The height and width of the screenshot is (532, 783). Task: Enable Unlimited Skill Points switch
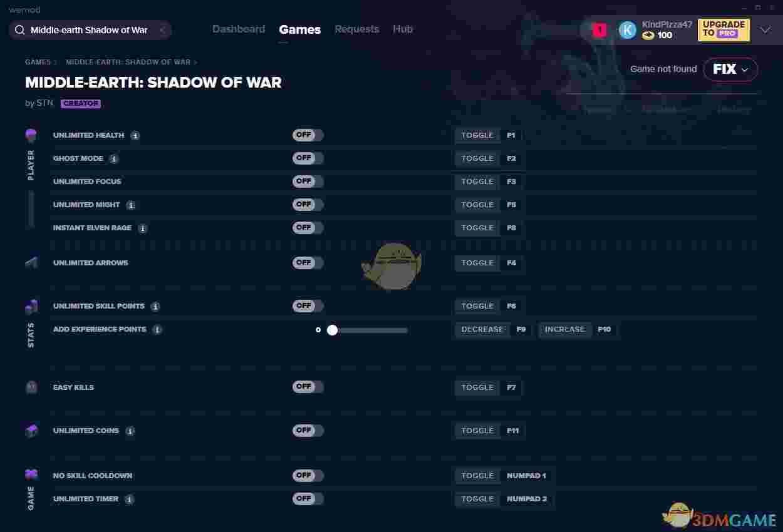(x=308, y=306)
